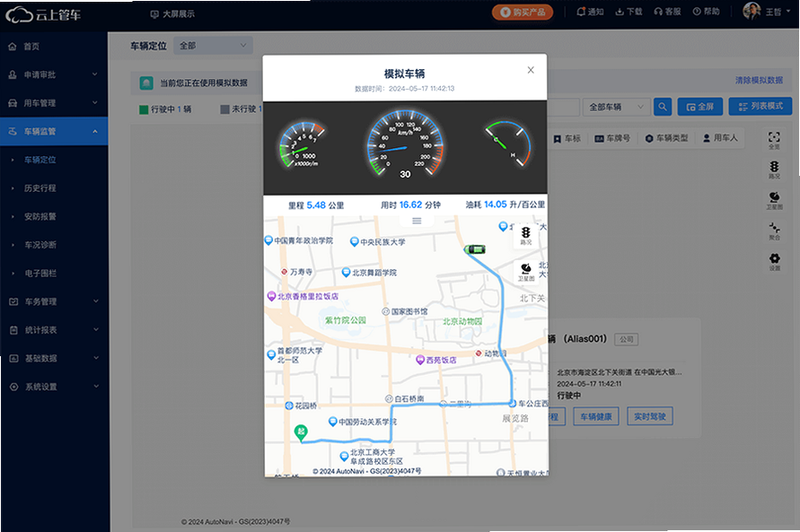This screenshot has width=800, height=532.
Task: Click 北京舞蹈学院 map marker
Action: click(x=369, y=272)
